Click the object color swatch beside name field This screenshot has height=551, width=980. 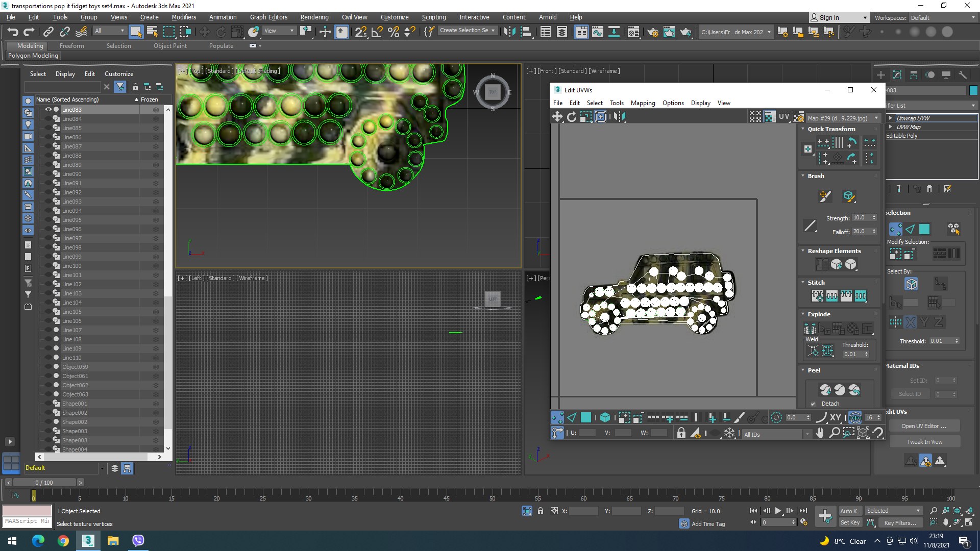coord(973,90)
